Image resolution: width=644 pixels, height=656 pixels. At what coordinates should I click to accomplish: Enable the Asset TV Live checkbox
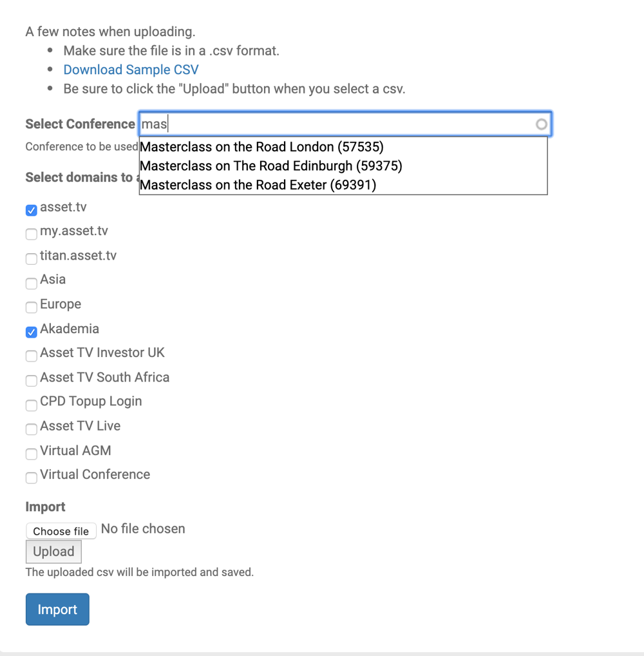click(32, 429)
